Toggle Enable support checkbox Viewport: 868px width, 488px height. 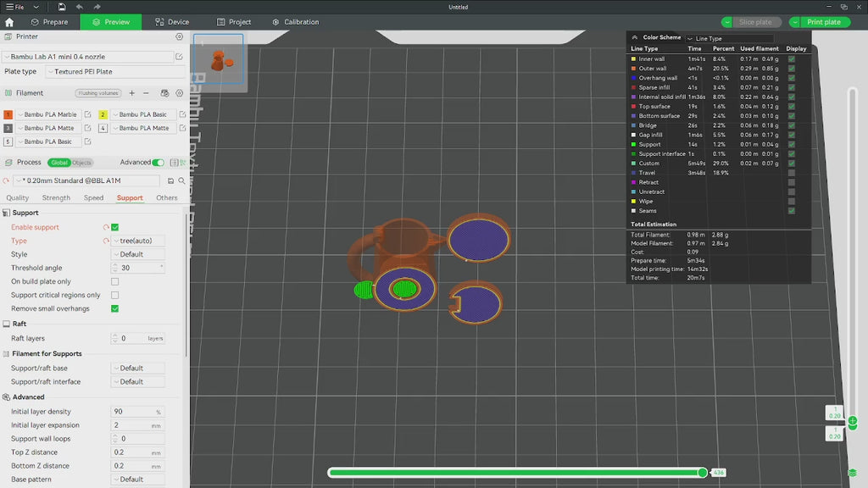pos(115,227)
